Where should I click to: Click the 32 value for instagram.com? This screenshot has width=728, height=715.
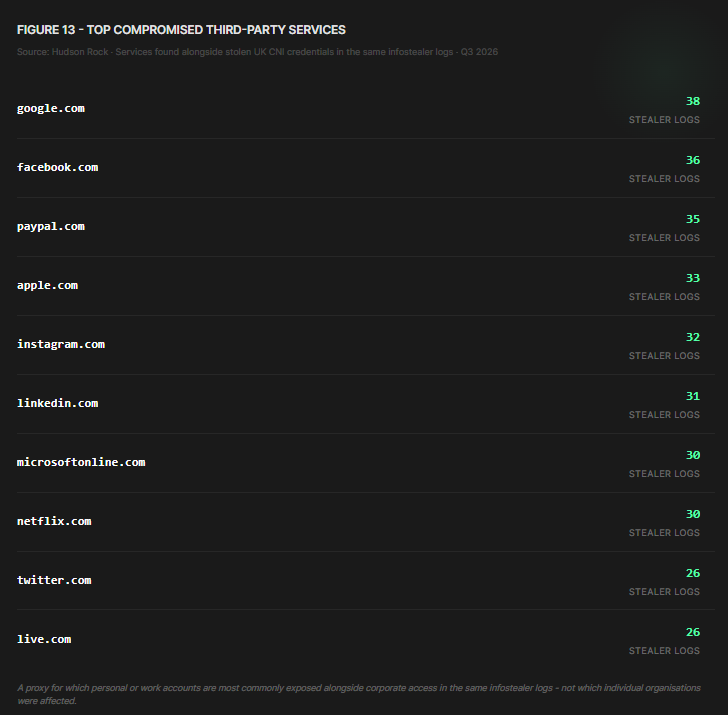pos(693,337)
